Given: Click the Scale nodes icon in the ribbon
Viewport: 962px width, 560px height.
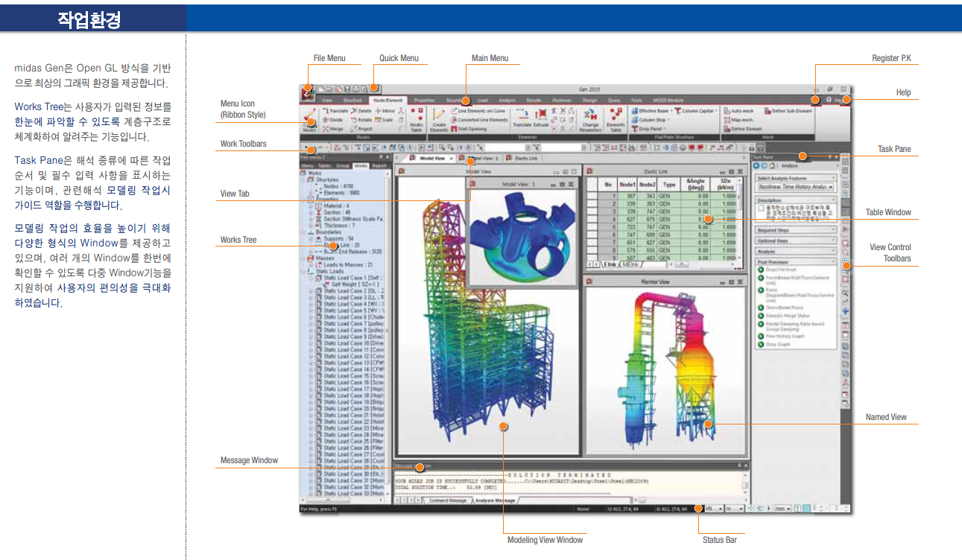Looking at the screenshot, I should [x=384, y=119].
